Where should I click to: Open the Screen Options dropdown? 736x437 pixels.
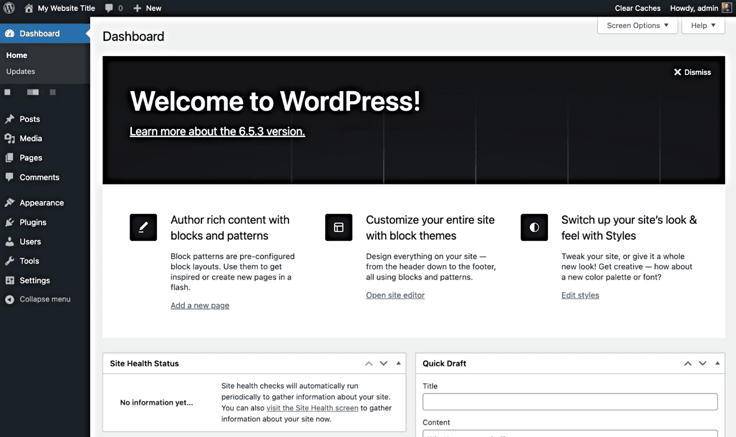pos(637,25)
